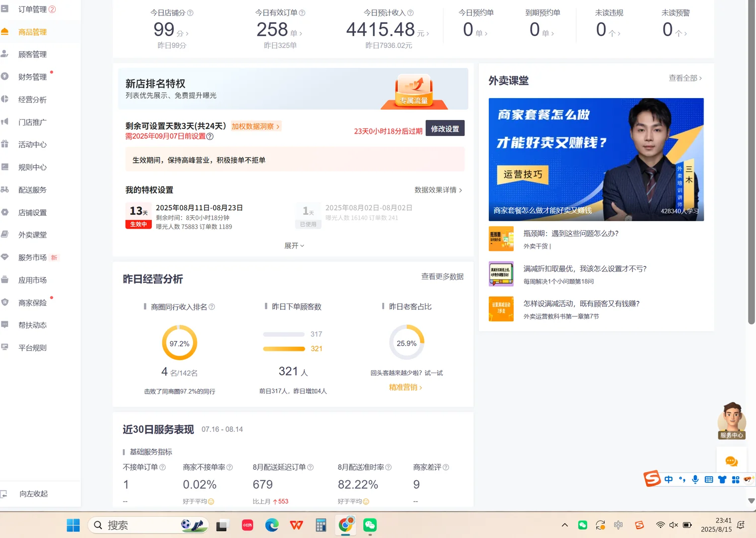This screenshot has width=756, height=538.
Task: Open the 经营分析 panel
Action: [32, 99]
